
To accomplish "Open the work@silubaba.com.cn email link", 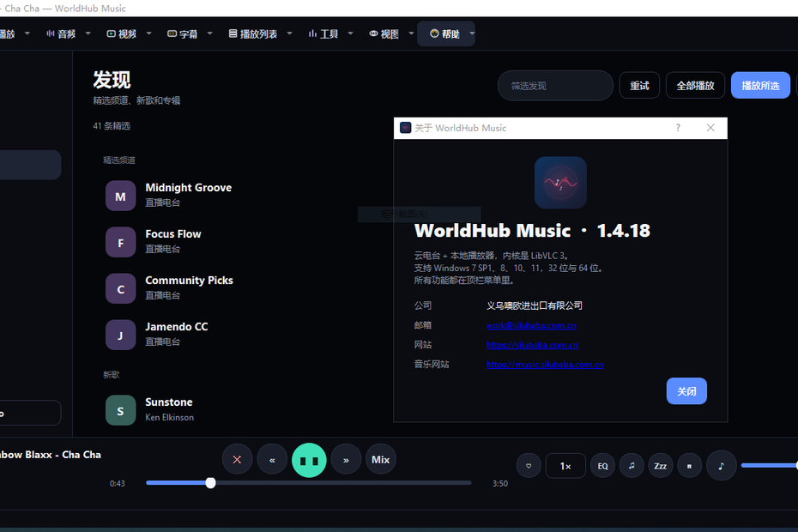I will point(531,325).
